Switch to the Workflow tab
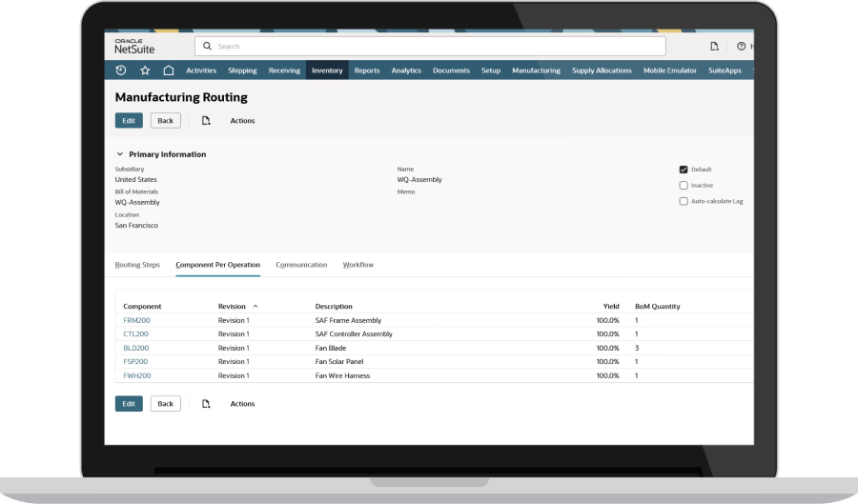This screenshot has width=858, height=504. [x=358, y=265]
